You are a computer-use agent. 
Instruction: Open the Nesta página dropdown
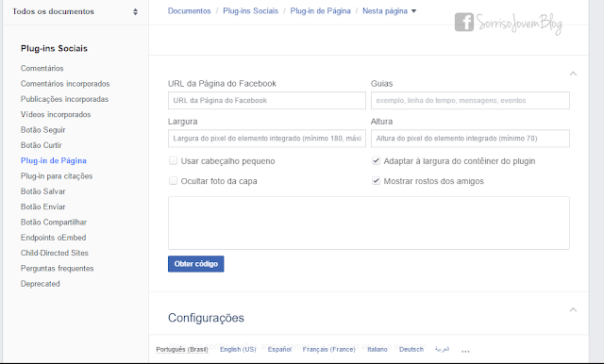(x=390, y=11)
